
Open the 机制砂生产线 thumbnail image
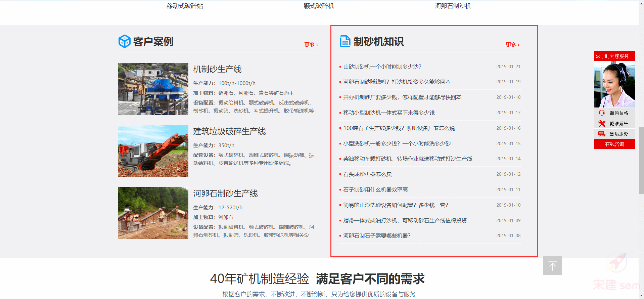coord(153,89)
